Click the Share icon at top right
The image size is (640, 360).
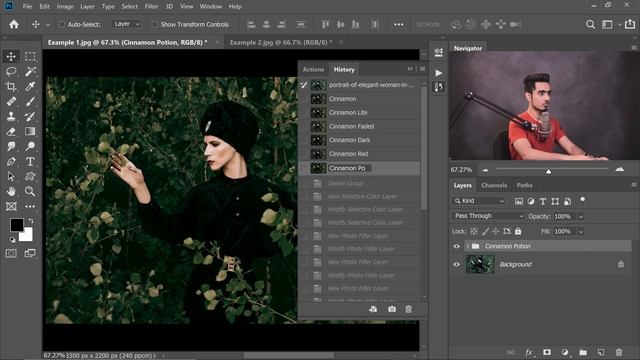(x=630, y=24)
